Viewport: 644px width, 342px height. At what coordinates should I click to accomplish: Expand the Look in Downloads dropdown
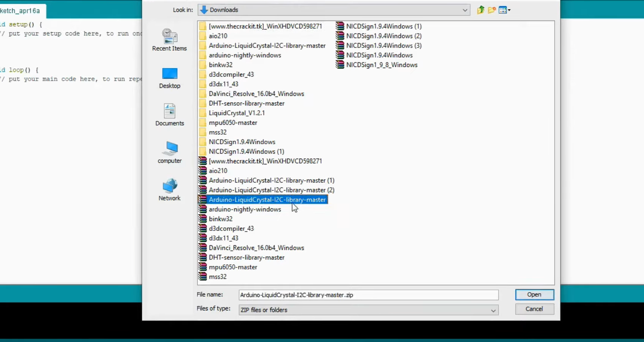[464, 10]
